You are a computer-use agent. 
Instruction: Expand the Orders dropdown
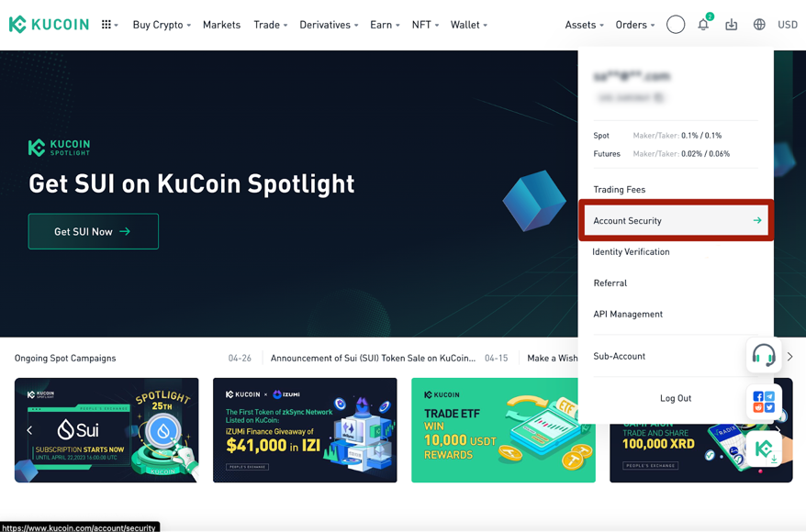point(635,25)
